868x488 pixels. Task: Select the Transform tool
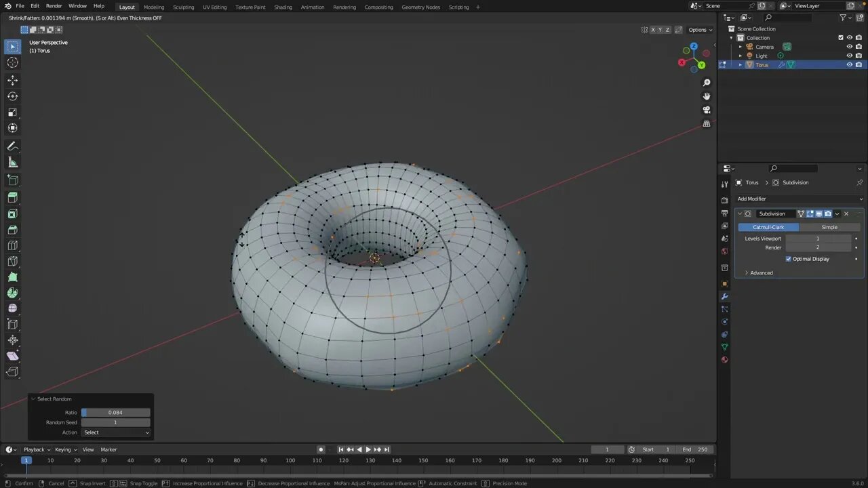pyautogui.click(x=12, y=128)
